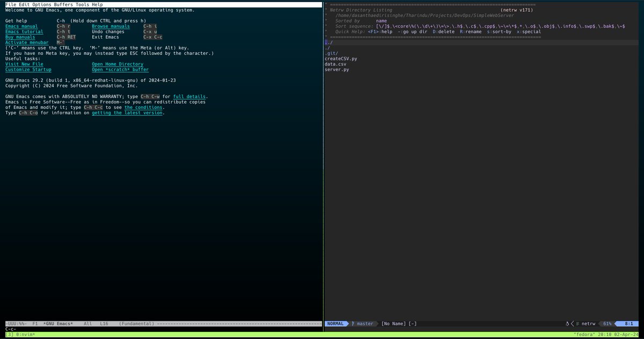The image size is (644, 339).
Task: Click the <F1>:help quick help entry
Action: [x=380, y=32]
